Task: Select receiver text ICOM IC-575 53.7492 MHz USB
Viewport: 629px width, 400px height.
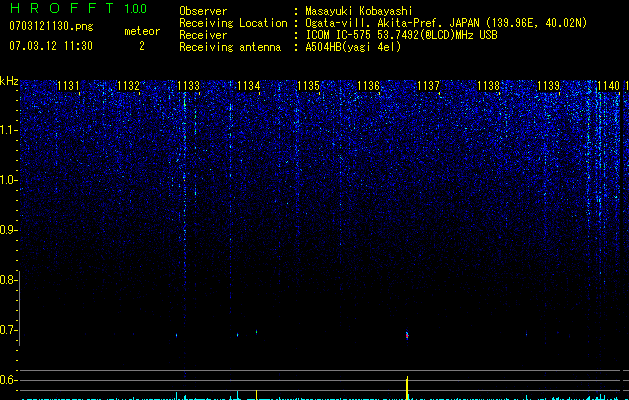Action: (401, 35)
